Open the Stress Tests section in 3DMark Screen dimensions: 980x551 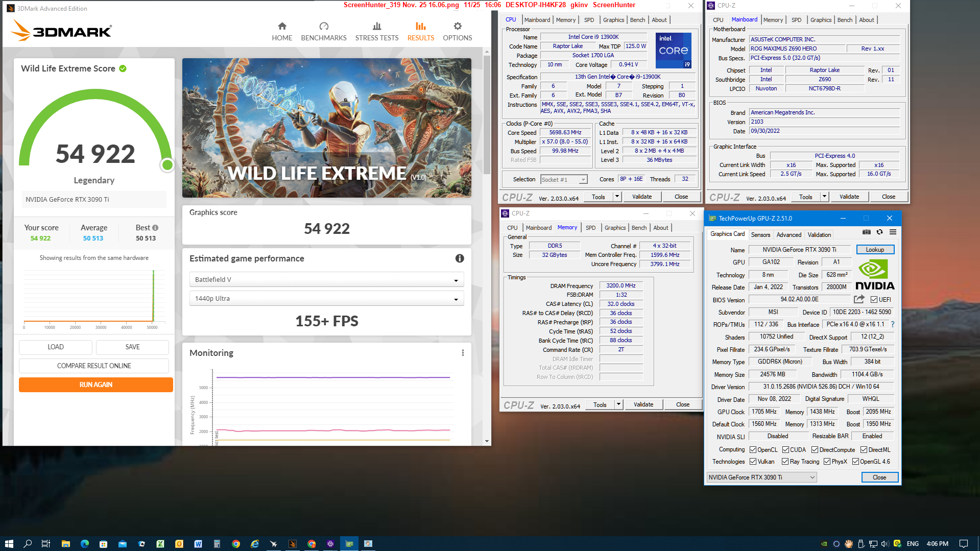click(377, 32)
